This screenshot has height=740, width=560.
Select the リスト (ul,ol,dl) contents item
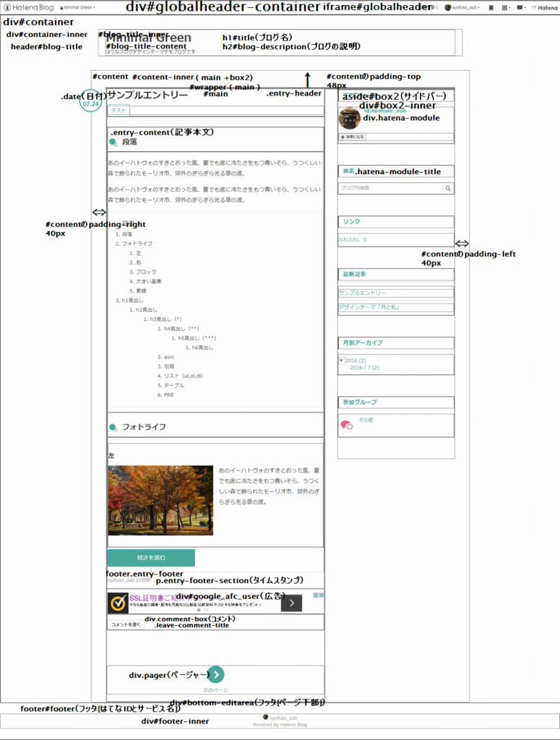pyautogui.click(x=184, y=376)
